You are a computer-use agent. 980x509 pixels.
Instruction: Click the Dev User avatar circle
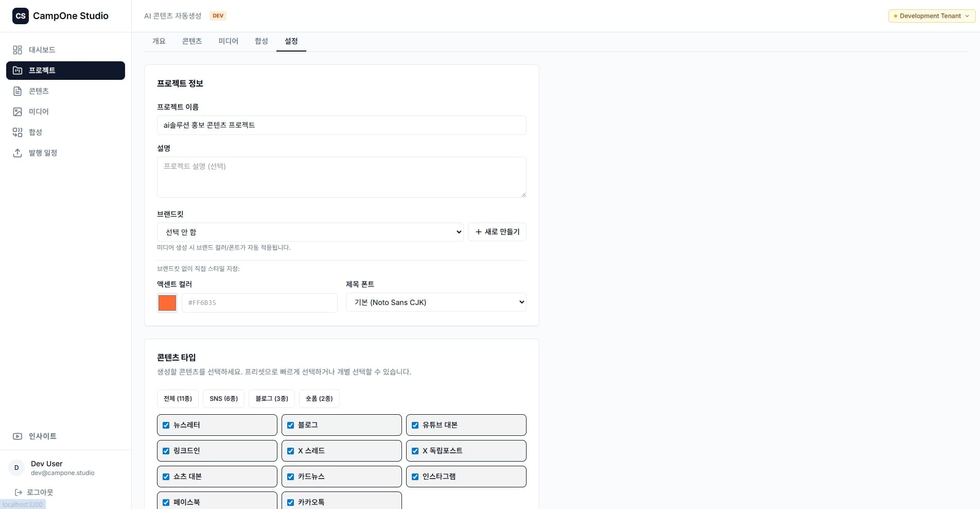point(16,468)
